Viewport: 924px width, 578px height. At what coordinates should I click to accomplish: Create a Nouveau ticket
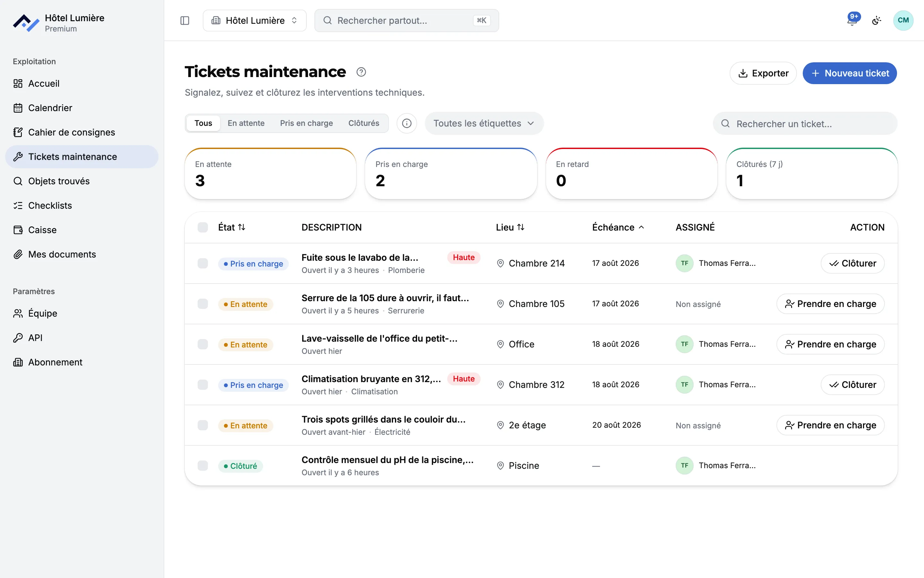pos(850,73)
